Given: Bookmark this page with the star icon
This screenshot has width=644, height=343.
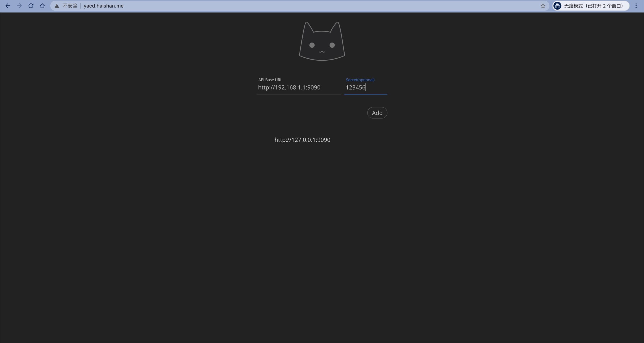Looking at the screenshot, I should (x=543, y=6).
